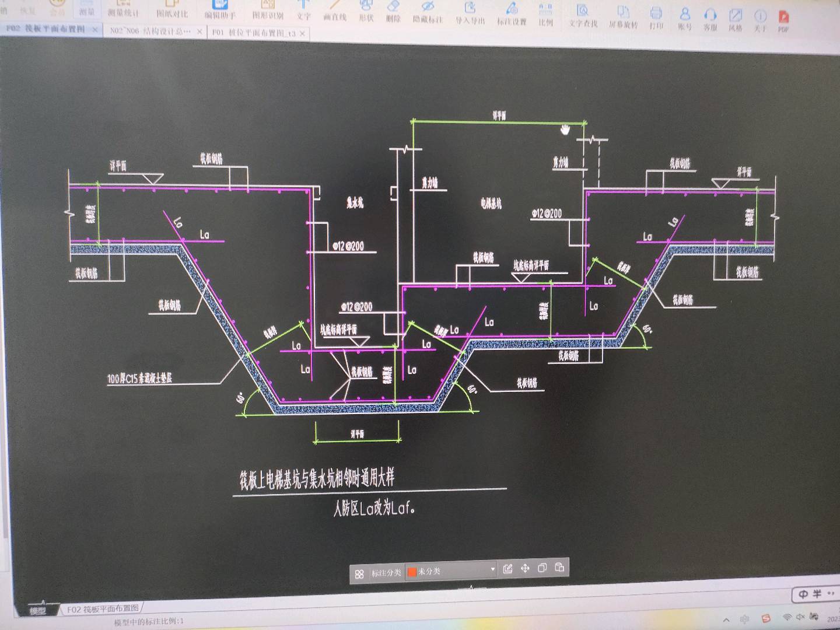Select the 测量 measure tool
Image resolution: width=840 pixels, height=630 pixels.
(x=86, y=8)
